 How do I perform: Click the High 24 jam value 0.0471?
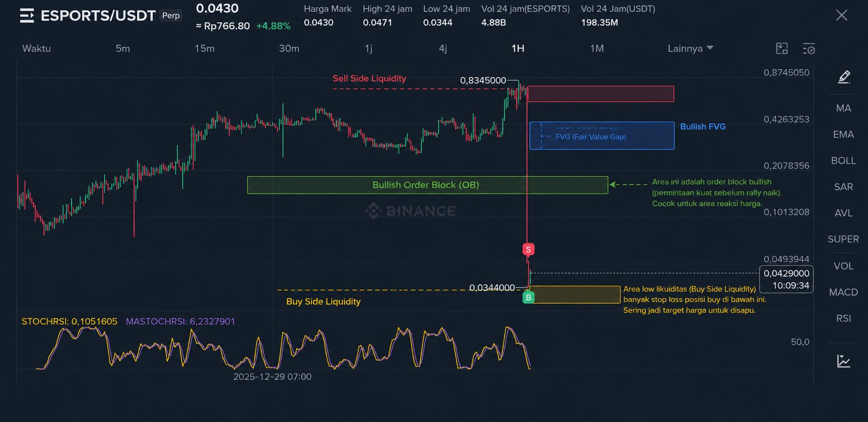(377, 23)
